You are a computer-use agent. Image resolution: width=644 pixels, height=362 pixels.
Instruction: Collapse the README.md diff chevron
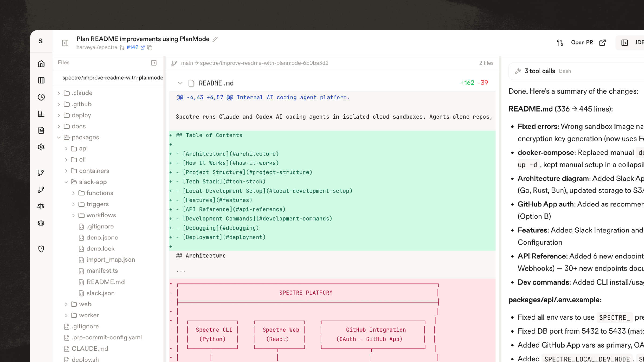pyautogui.click(x=180, y=83)
